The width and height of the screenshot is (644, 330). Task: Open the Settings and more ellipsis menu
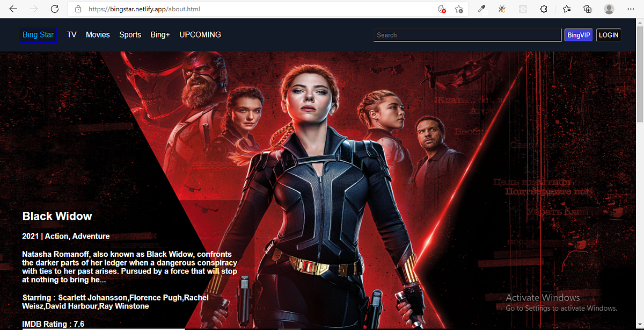pos(630,9)
